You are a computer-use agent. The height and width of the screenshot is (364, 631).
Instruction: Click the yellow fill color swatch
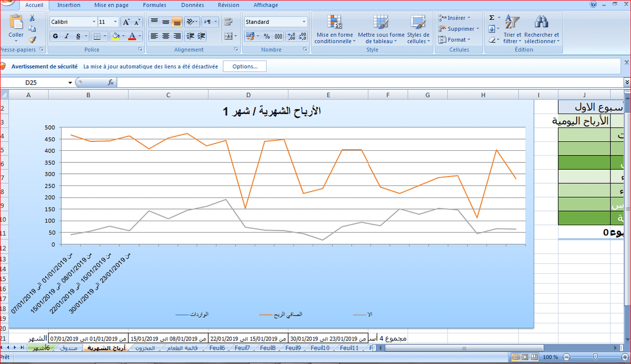point(115,36)
